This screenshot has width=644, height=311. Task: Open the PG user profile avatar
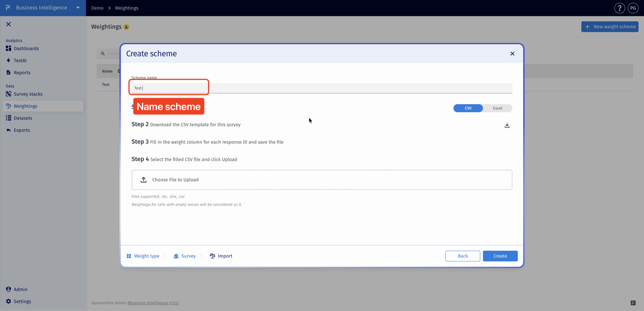pos(633,8)
